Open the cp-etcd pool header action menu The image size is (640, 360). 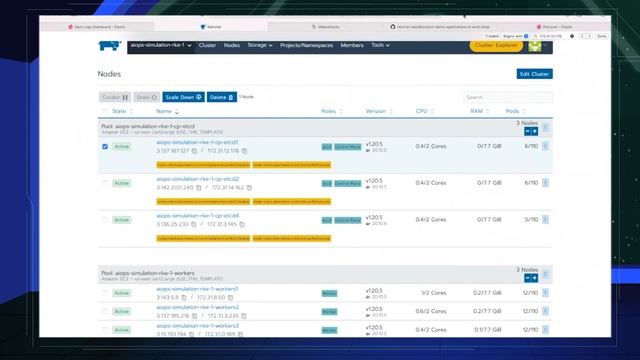(x=545, y=127)
